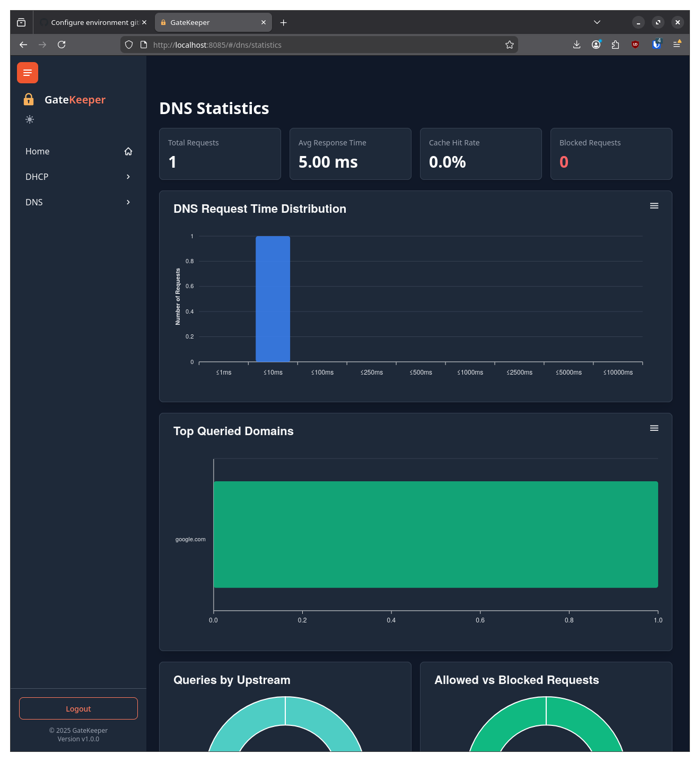Open the sidebar hamburger menu
Screen dimensions: 700x762
28,73
